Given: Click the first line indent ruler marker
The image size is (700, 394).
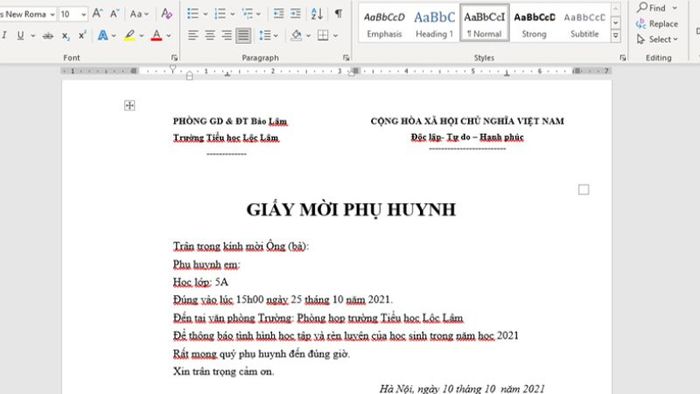Looking at the screenshot, I should pyautogui.click(x=173, y=69).
